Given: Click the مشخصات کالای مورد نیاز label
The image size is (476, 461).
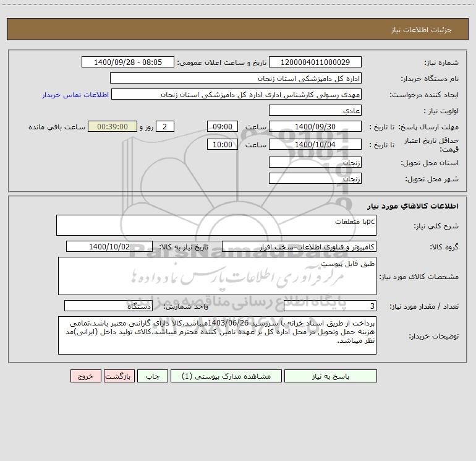Looking at the screenshot, I should pos(419,277).
